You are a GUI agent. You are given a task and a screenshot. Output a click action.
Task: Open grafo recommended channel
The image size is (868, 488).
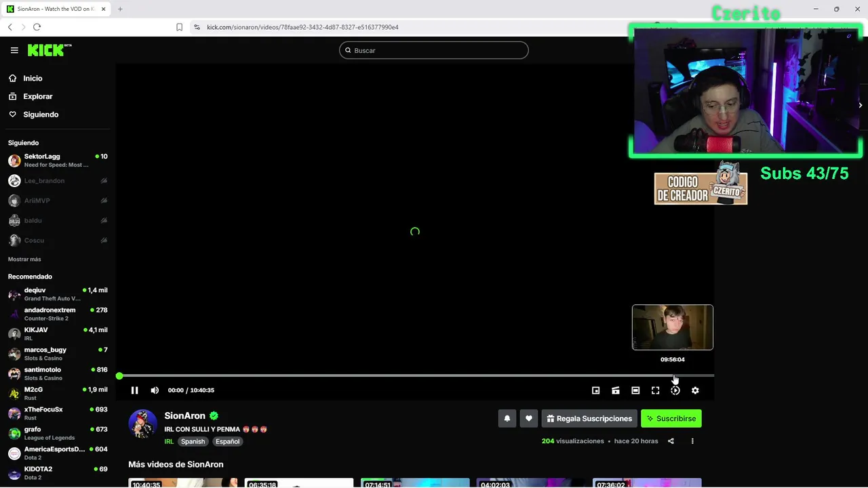point(57,433)
